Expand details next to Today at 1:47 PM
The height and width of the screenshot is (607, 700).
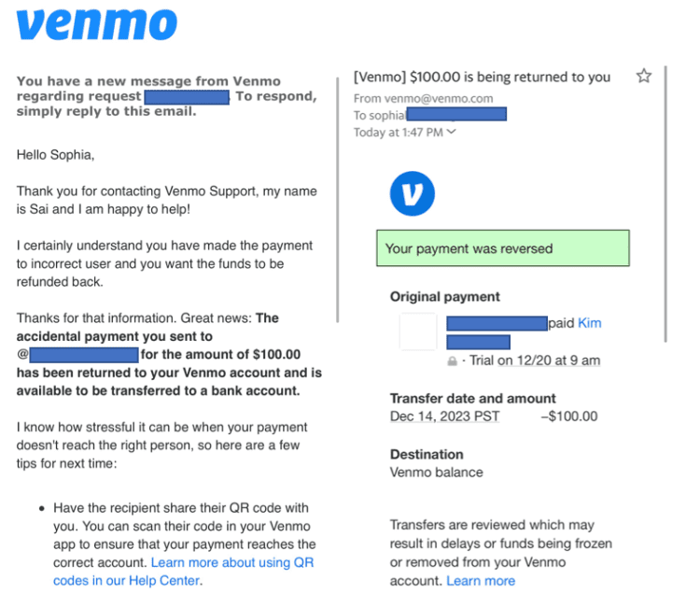pos(453,133)
